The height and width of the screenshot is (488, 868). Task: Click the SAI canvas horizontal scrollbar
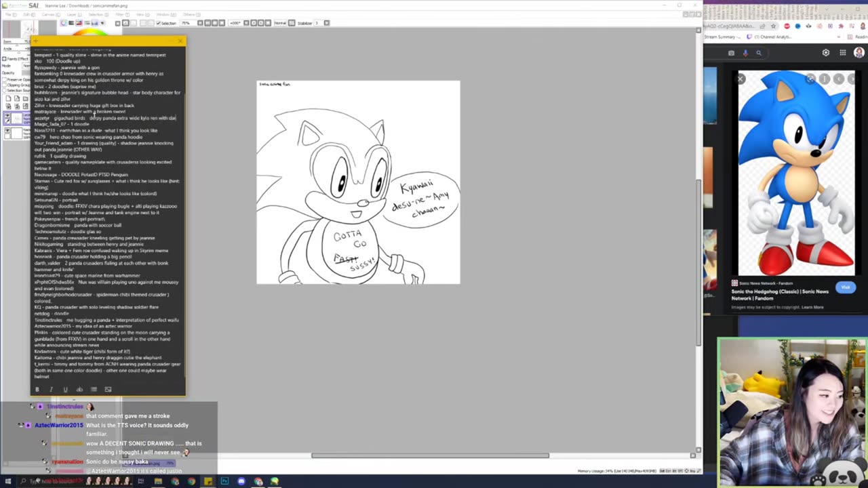point(431,455)
